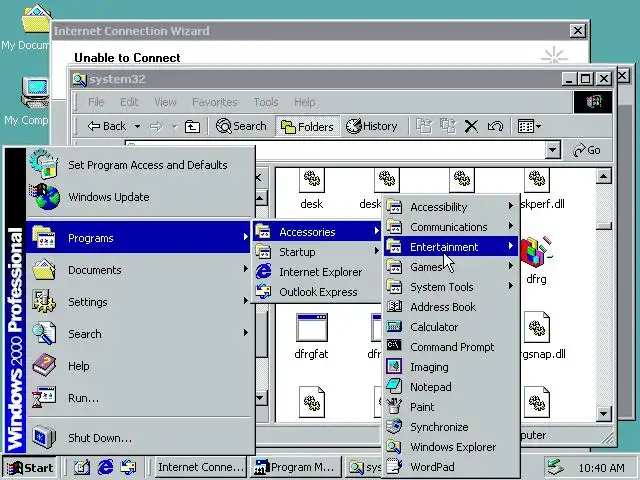The width and height of the screenshot is (640, 480).
Task: Click the Address Book icon
Action: 394,306
